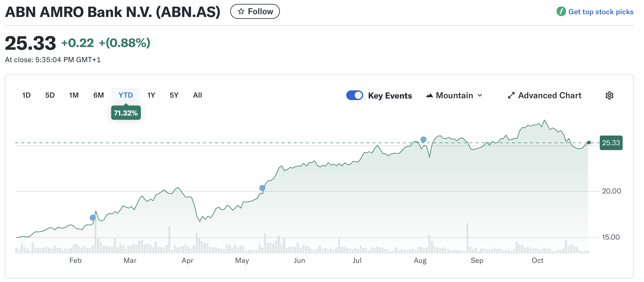
Task: Choose the 6M time range
Action: [98, 95]
